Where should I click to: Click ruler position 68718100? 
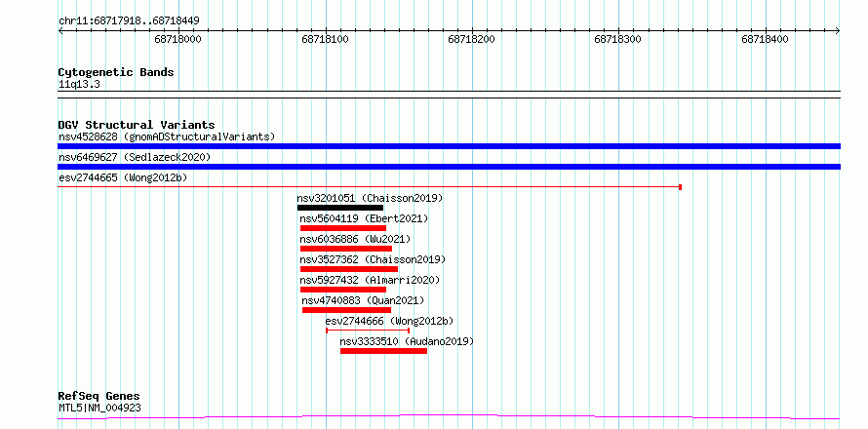pos(325,39)
